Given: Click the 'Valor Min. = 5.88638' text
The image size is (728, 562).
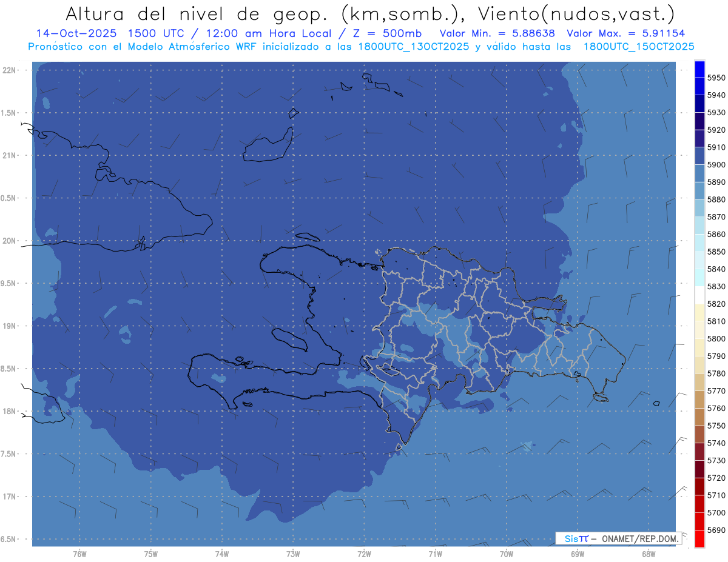Looking at the screenshot, I should pos(497,34).
